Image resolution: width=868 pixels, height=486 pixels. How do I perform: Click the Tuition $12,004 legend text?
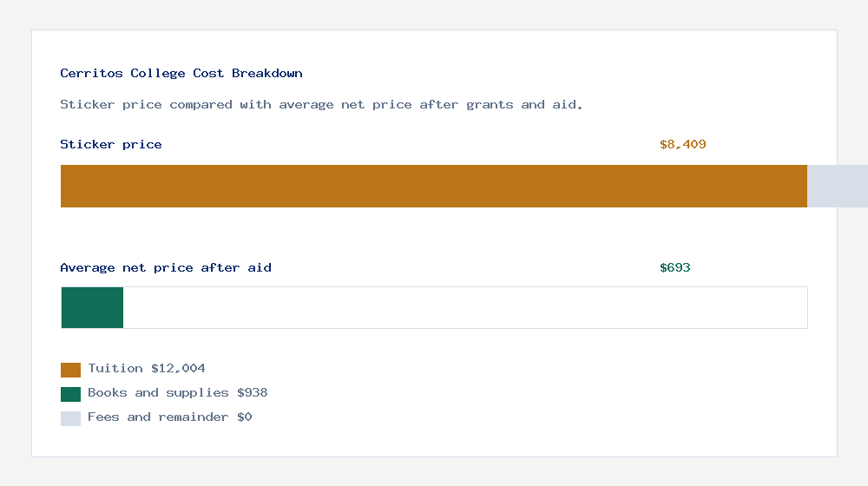146,368
